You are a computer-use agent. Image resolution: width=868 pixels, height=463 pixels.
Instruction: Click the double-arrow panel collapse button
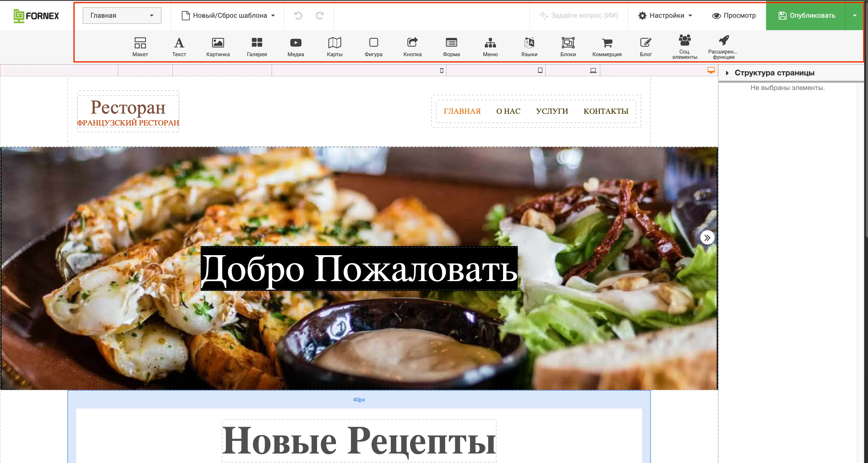click(707, 238)
